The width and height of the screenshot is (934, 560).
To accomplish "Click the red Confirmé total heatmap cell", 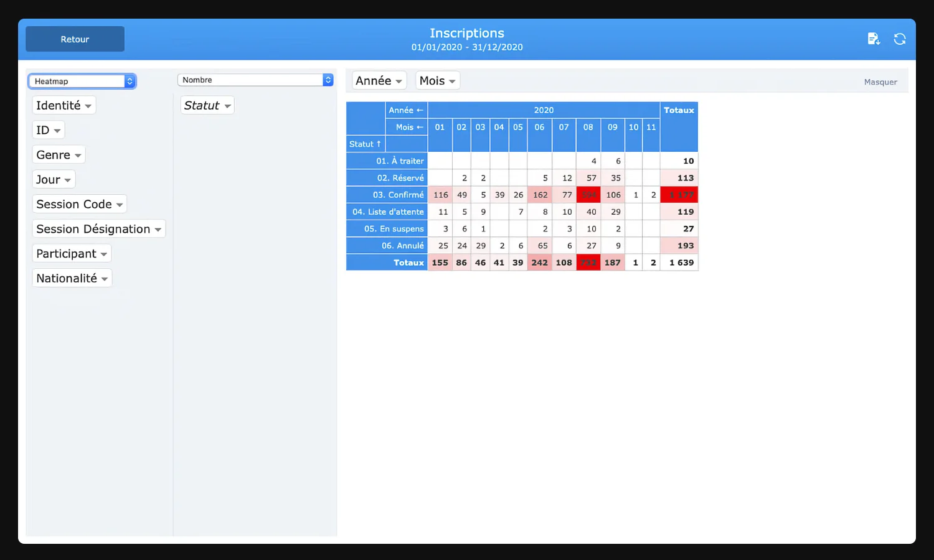I will tap(679, 195).
